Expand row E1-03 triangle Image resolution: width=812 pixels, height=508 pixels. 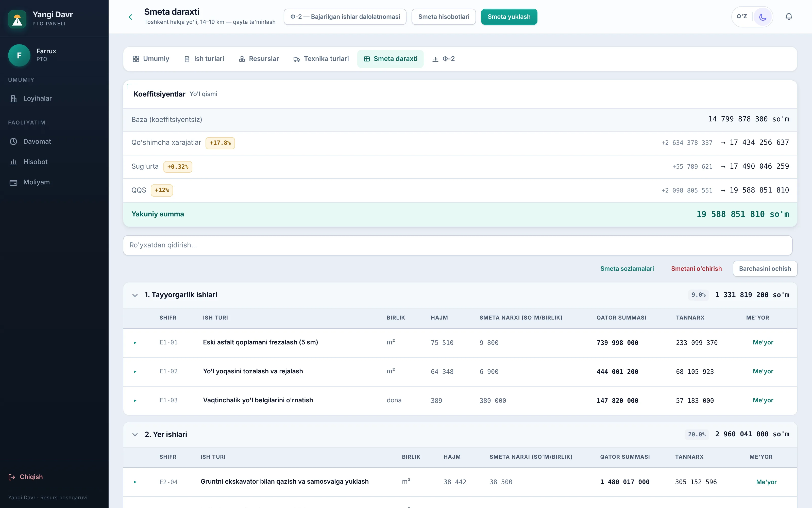point(135,401)
